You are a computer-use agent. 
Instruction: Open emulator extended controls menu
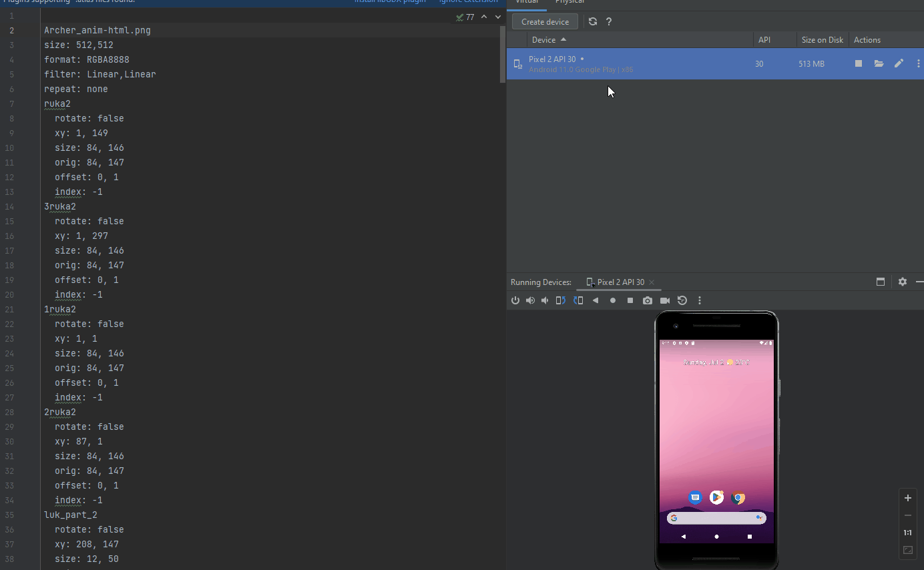click(x=700, y=300)
